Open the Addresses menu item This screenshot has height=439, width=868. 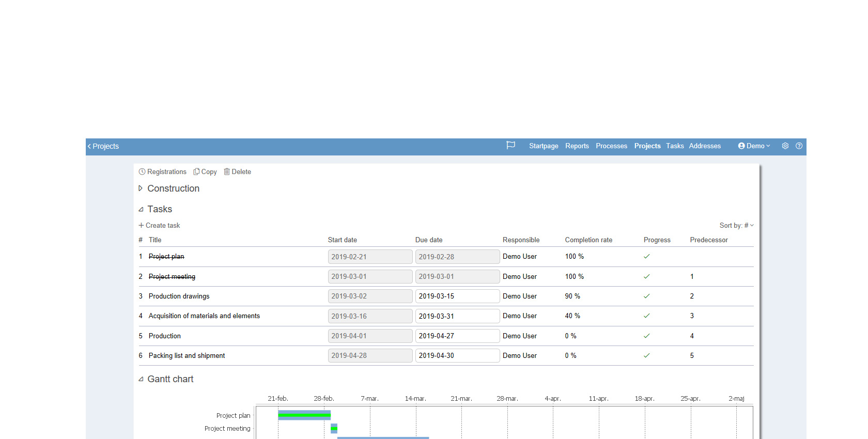(705, 146)
